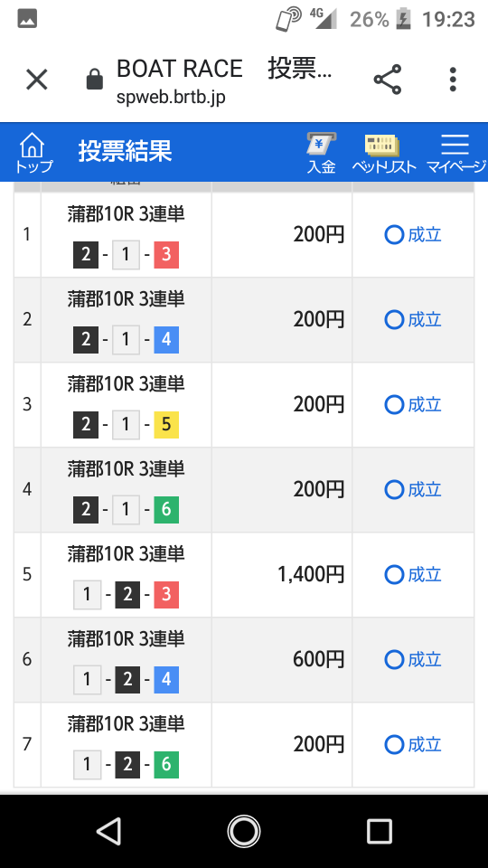Viewport: 488px width, 868px height.
Task: Select the yellow number 5 badge in row 3
Action: pos(166,425)
